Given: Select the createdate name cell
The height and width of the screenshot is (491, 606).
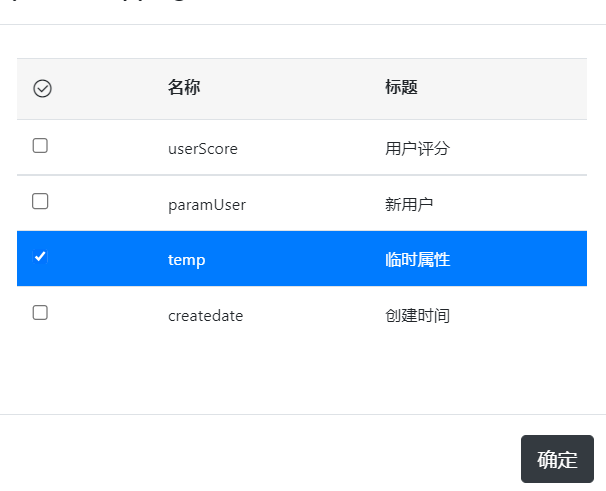Looking at the screenshot, I should point(205,316).
